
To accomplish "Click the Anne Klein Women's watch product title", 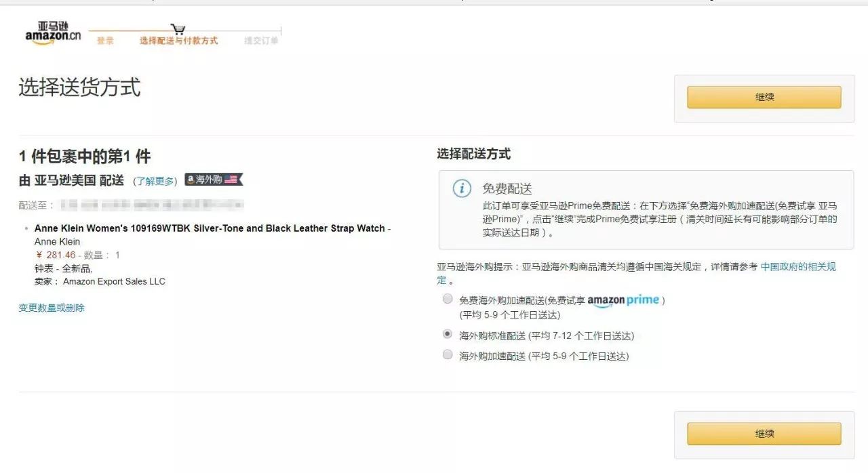I will click(210, 228).
